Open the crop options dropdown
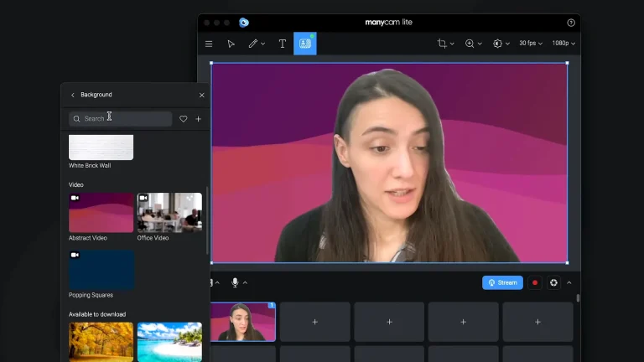The height and width of the screenshot is (362, 644). coord(452,44)
